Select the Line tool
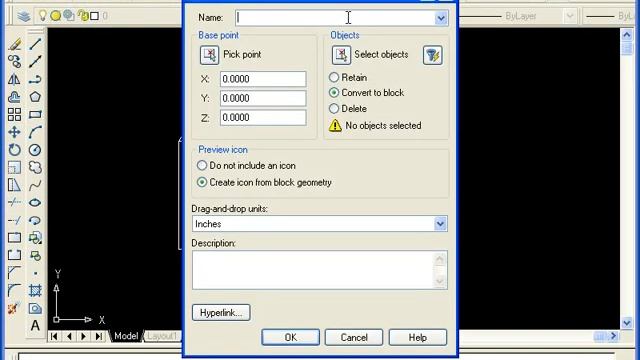This screenshot has height=360, width=640. (35, 44)
